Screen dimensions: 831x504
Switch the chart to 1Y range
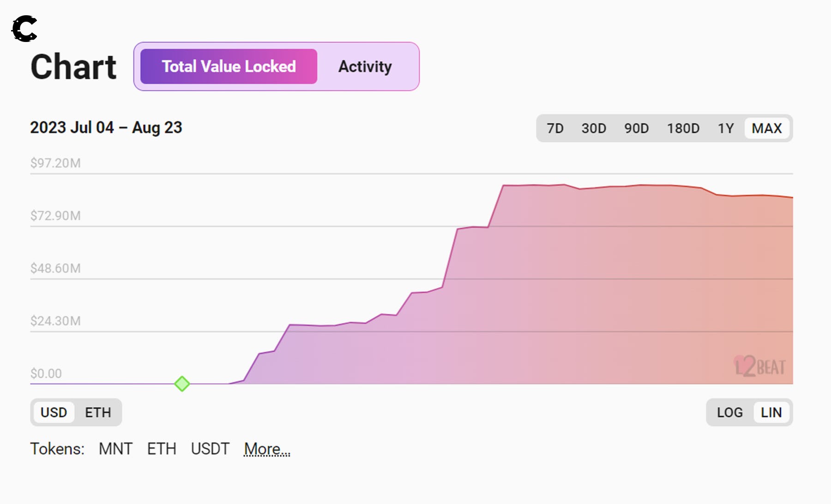(725, 128)
